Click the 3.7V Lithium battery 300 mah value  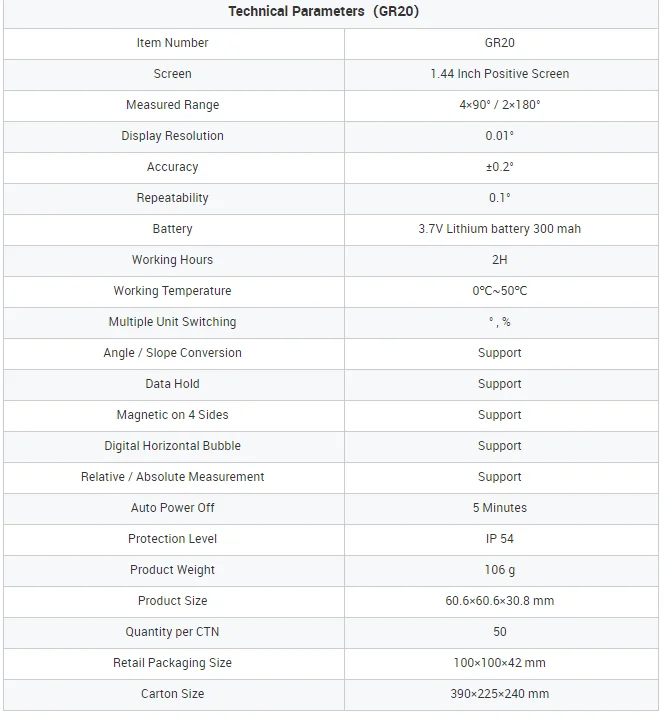point(499,229)
